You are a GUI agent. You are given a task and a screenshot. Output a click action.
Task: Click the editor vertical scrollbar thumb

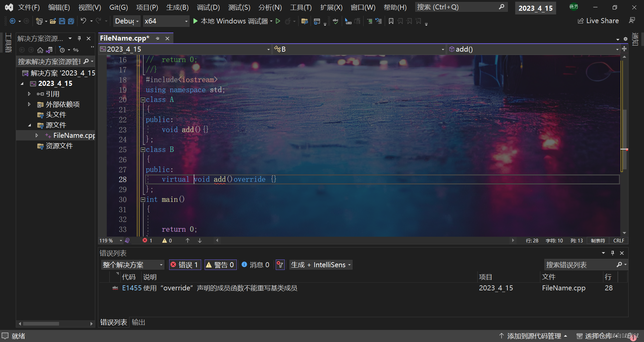click(x=624, y=139)
